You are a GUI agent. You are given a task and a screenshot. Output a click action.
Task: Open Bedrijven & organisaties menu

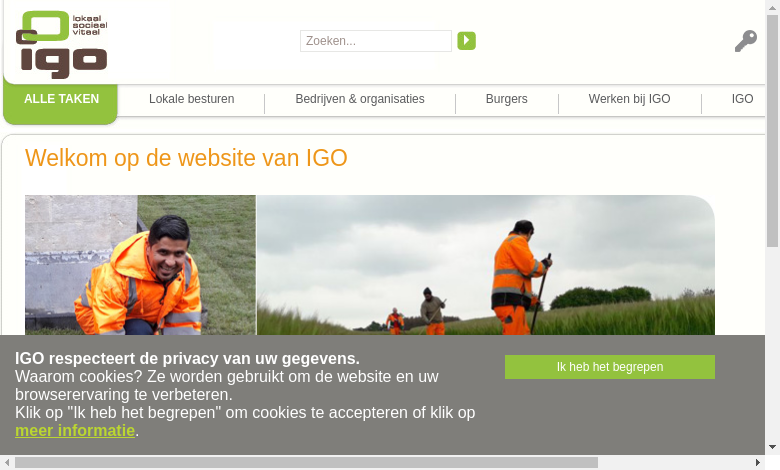(x=360, y=99)
